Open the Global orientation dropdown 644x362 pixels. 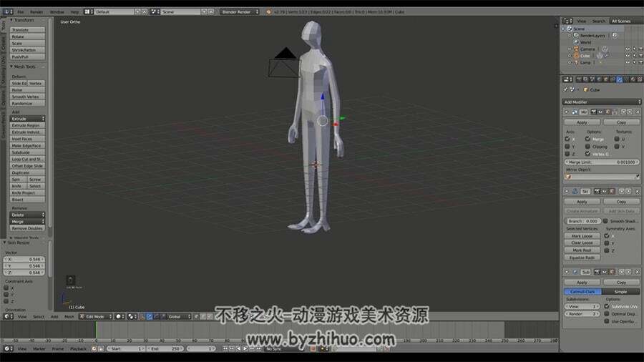[177, 316]
